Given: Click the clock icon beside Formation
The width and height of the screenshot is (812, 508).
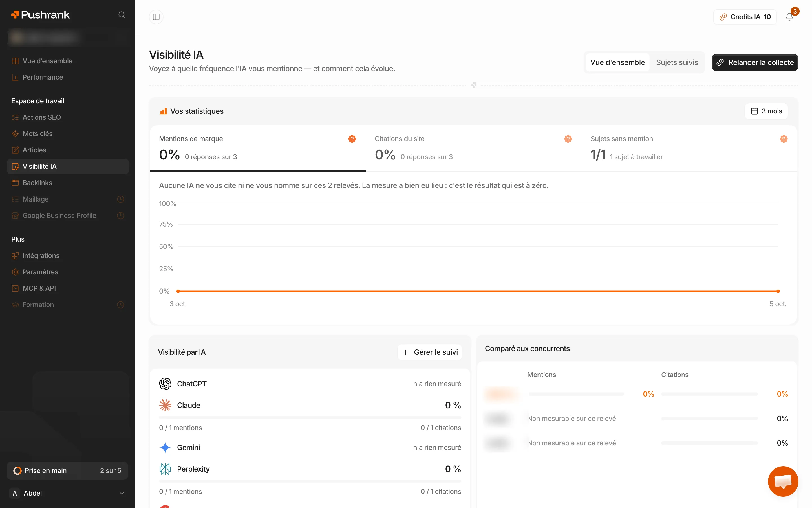Looking at the screenshot, I should (x=121, y=305).
